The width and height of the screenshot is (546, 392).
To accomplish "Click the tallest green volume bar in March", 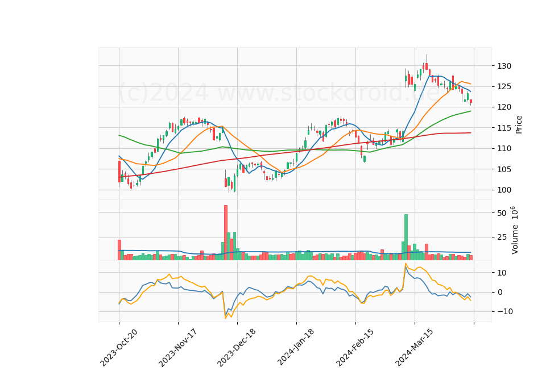I will pyautogui.click(x=406, y=237).
